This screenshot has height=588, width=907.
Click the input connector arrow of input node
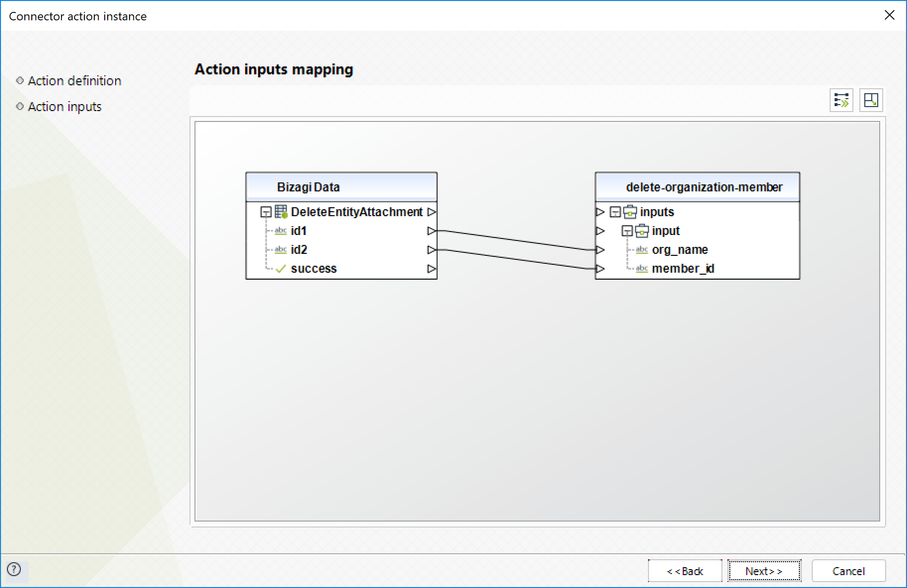point(600,231)
